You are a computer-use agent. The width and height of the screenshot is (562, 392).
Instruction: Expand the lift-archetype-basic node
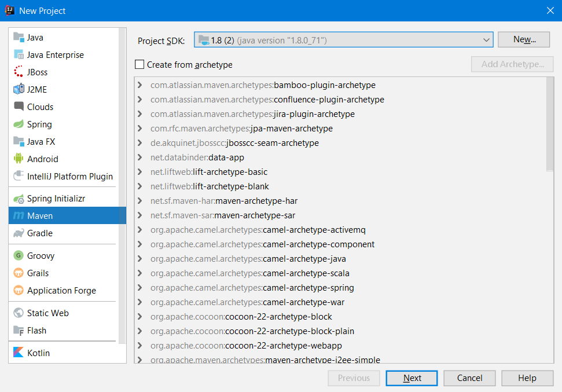pyautogui.click(x=140, y=172)
